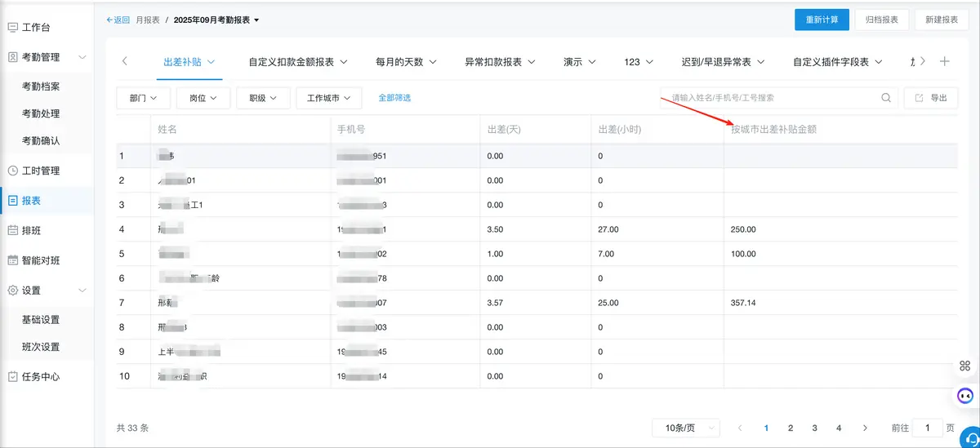Click the 全部筛选 link
The image size is (980, 448).
pyautogui.click(x=394, y=98)
